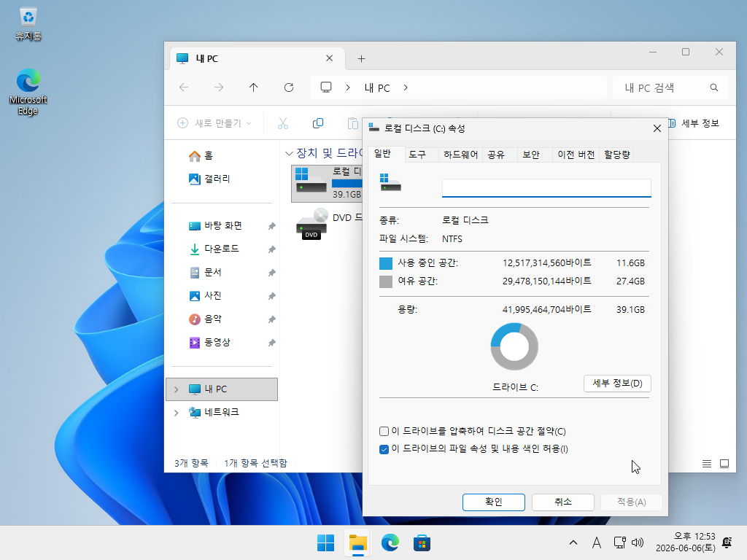Open notification bell in tray
The height and width of the screenshot is (560, 747).
(727, 542)
